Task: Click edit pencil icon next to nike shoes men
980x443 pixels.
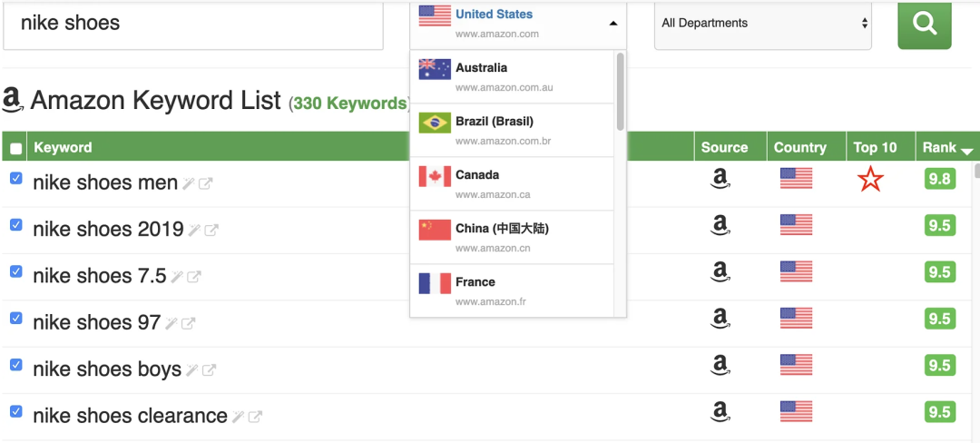Action: pos(189,184)
